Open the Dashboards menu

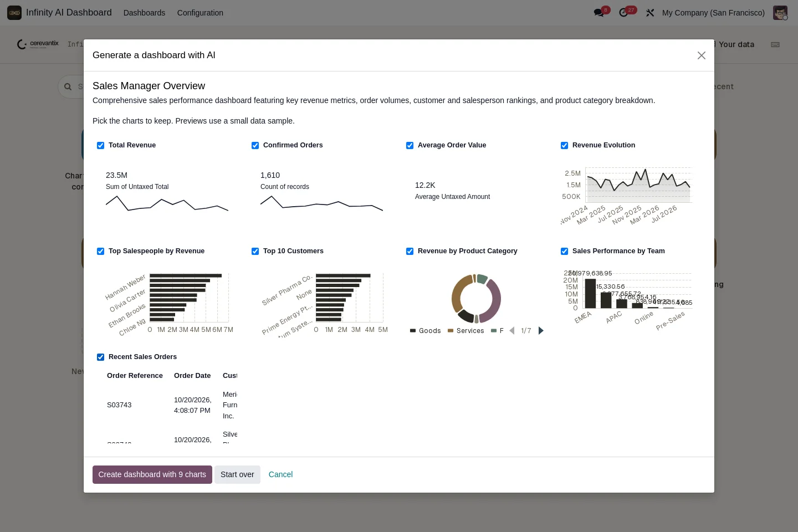(x=144, y=12)
